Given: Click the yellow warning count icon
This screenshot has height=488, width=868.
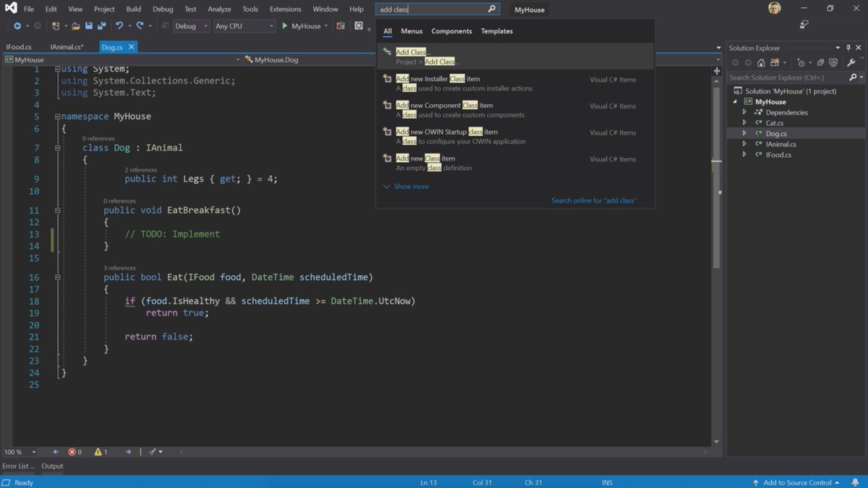Looking at the screenshot, I should (x=98, y=452).
